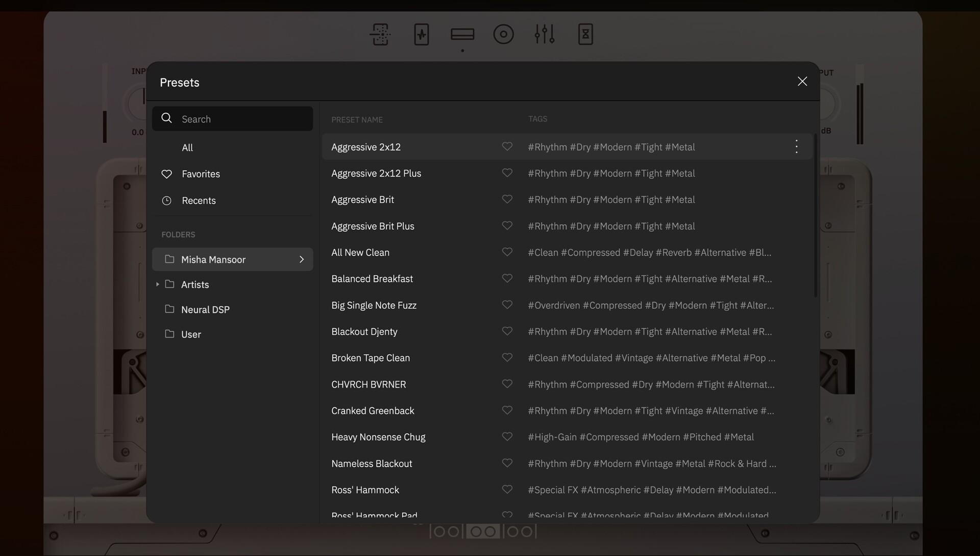Viewport: 980px width, 556px height.
Task: Expand the Artists folder triangle
Action: [x=158, y=284]
